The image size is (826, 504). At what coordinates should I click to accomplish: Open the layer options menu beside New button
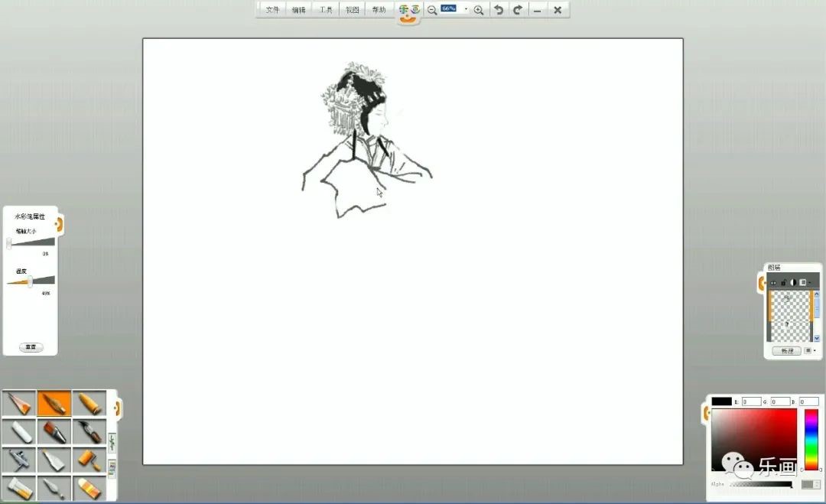point(811,351)
